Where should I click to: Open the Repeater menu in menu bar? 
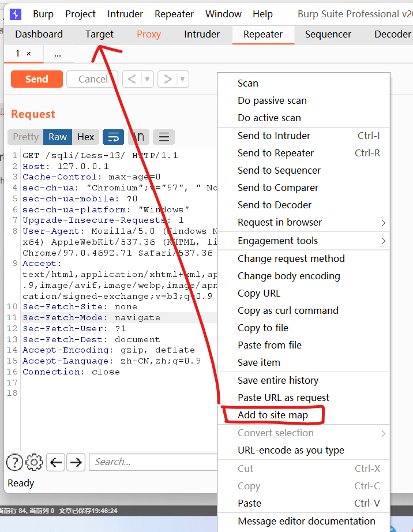point(174,14)
